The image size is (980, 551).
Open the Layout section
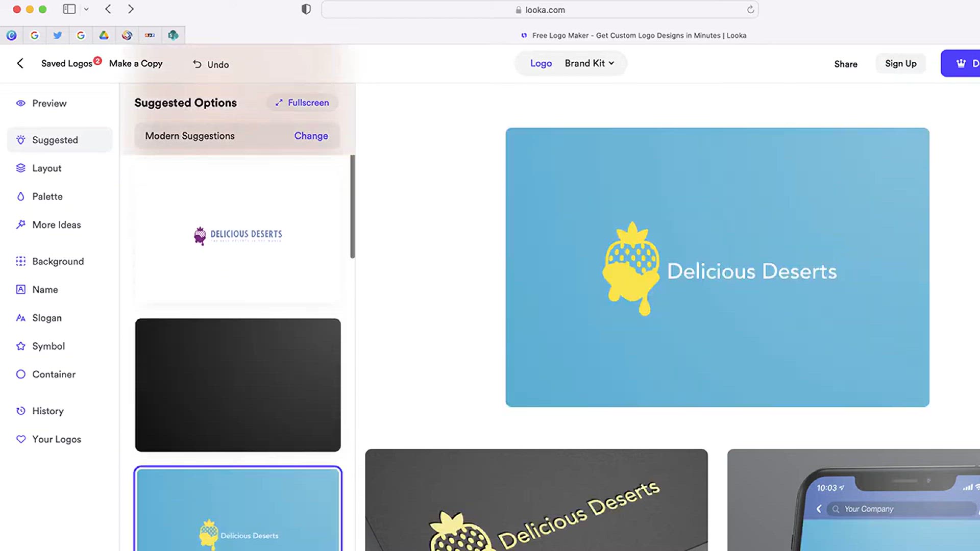coord(60,168)
